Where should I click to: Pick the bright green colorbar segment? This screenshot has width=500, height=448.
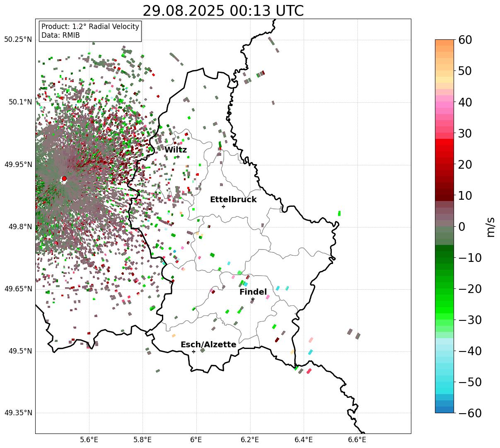(444, 310)
